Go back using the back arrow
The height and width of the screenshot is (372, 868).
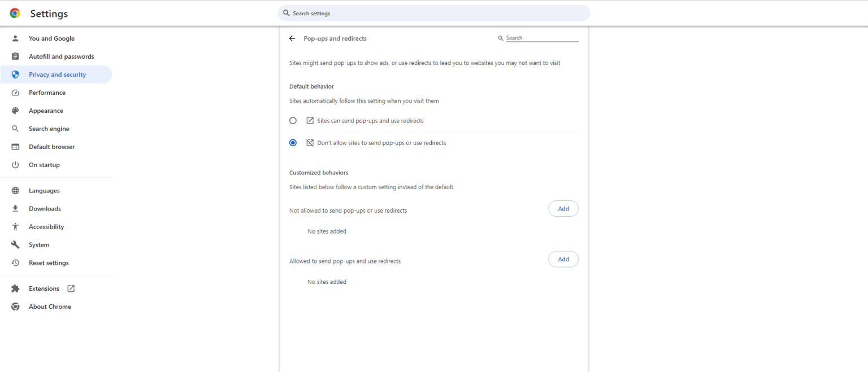[x=292, y=38]
